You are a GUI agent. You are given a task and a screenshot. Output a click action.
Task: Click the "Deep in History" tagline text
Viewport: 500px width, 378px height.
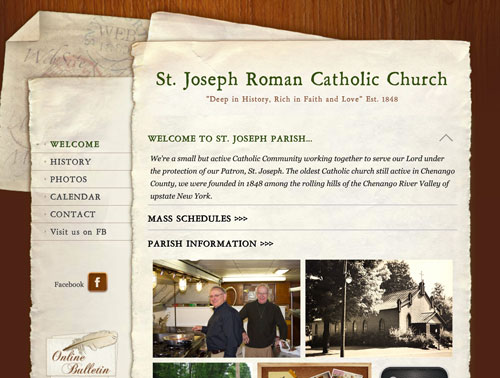[302, 99]
